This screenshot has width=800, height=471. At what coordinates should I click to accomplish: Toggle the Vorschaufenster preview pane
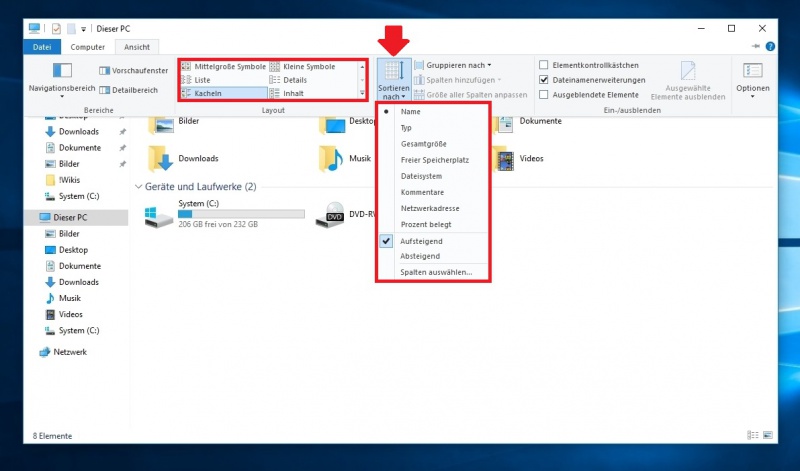pos(133,70)
